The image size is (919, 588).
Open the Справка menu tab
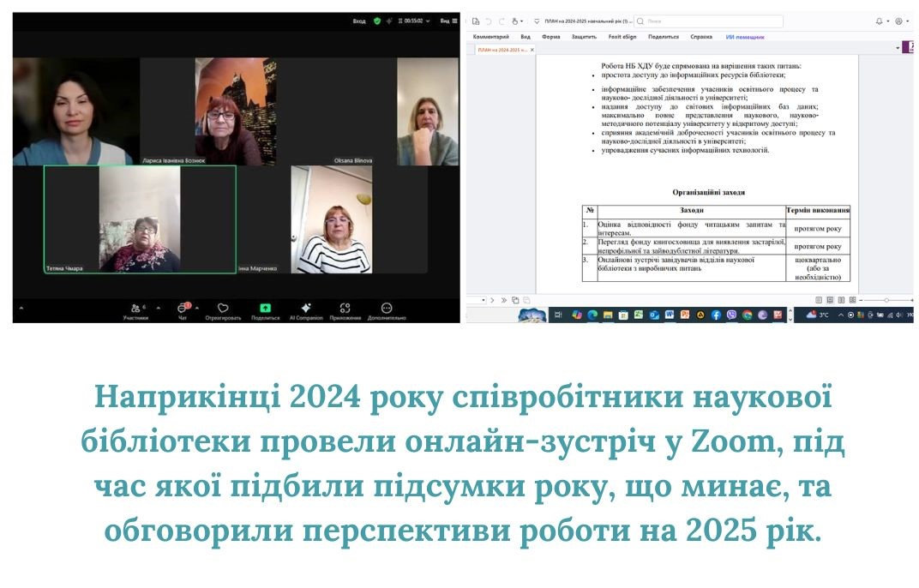pyautogui.click(x=701, y=37)
